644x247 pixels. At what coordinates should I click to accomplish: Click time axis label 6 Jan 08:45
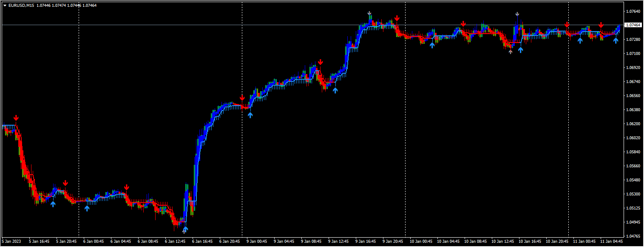tap(148, 241)
